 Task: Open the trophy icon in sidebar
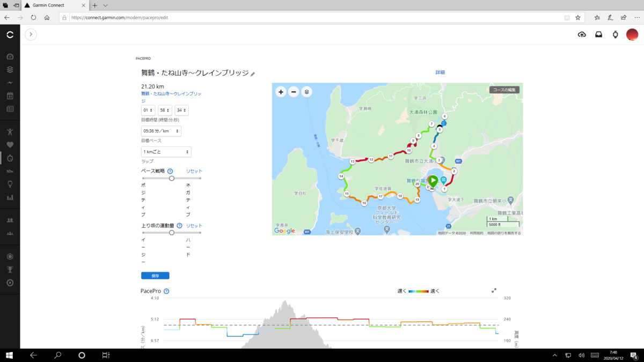point(10,269)
